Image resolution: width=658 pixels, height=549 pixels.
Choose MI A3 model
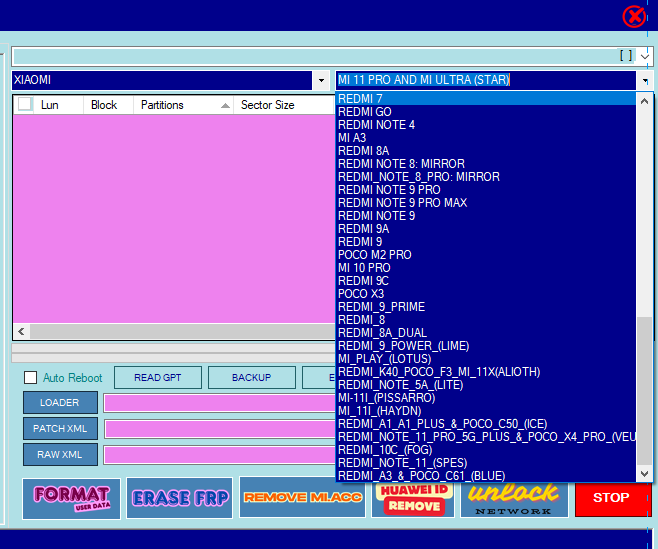click(x=486, y=138)
